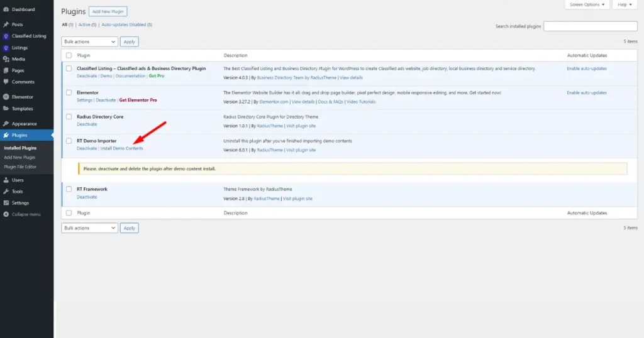Click the Templates folder icon
644x338 pixels.
coord(6,109)
